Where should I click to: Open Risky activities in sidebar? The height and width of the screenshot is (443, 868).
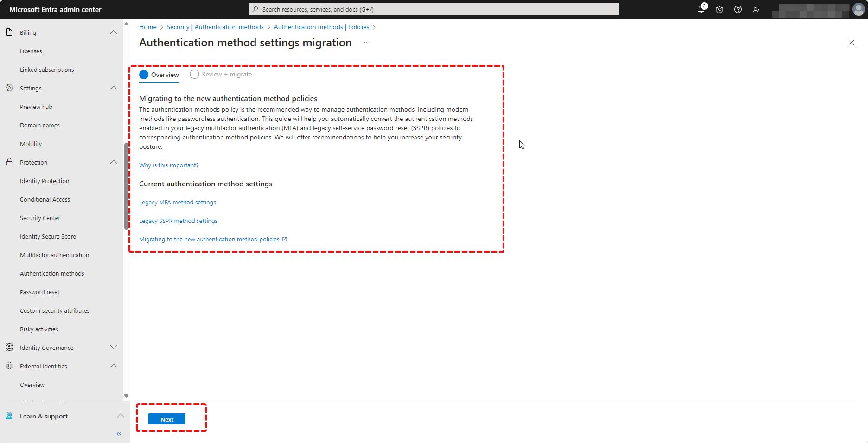point(39,329)
